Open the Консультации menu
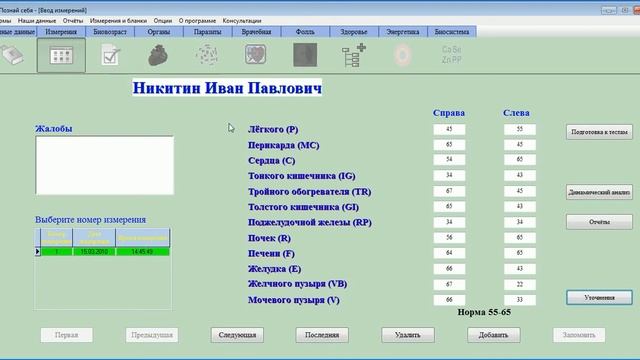Viewport: 640px width, 360px height. (242, 20)
